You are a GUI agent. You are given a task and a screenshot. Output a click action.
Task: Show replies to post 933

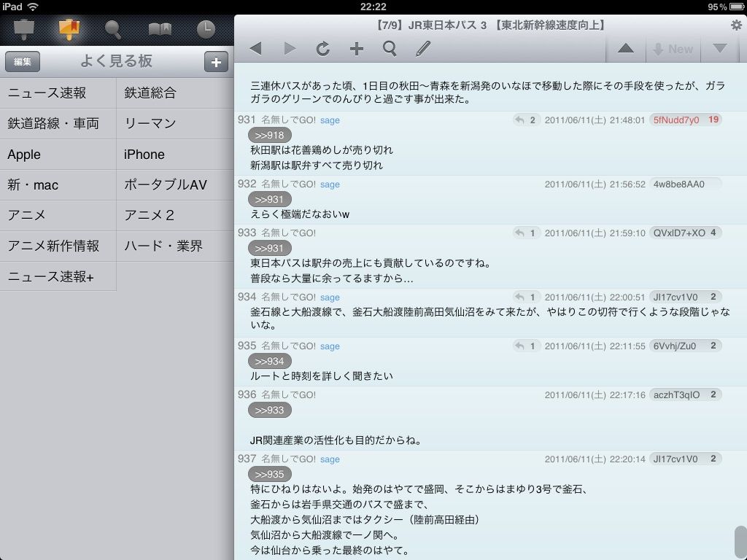(526, 233)
